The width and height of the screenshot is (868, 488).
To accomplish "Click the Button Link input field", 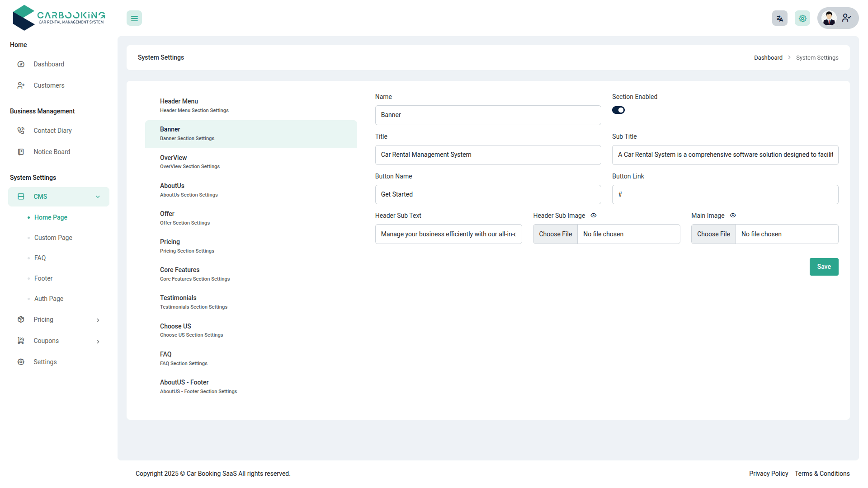I will coord(725,194).
